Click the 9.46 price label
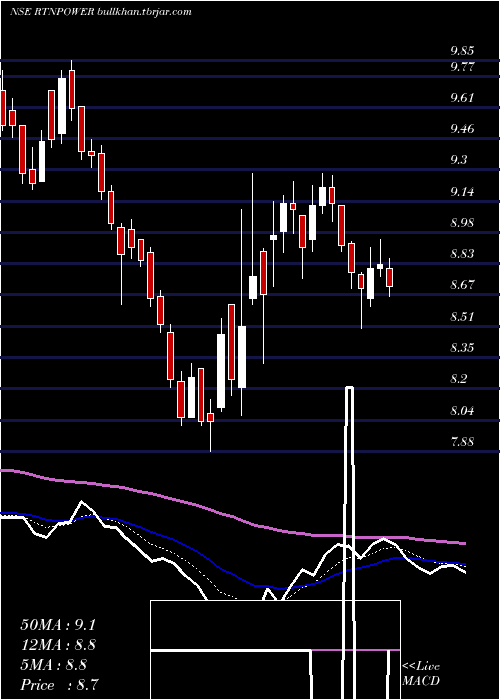The width and height of the screenshot is (500, 700). click(462, 129)
